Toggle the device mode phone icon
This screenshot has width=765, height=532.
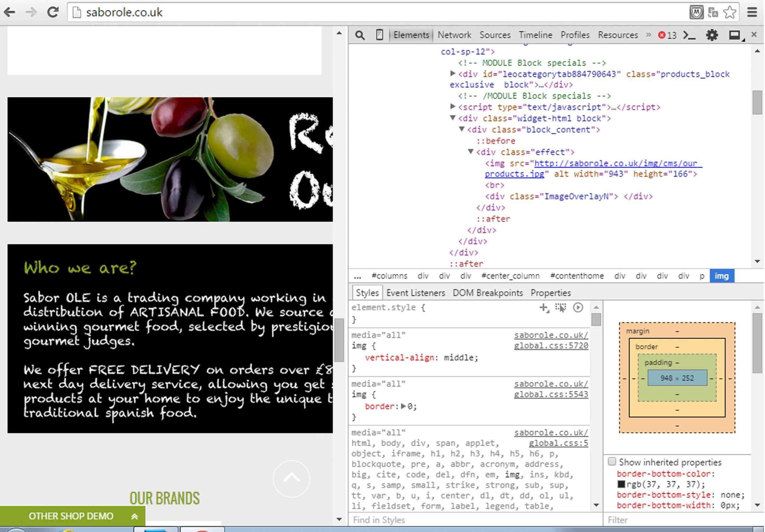coord(379,35)
